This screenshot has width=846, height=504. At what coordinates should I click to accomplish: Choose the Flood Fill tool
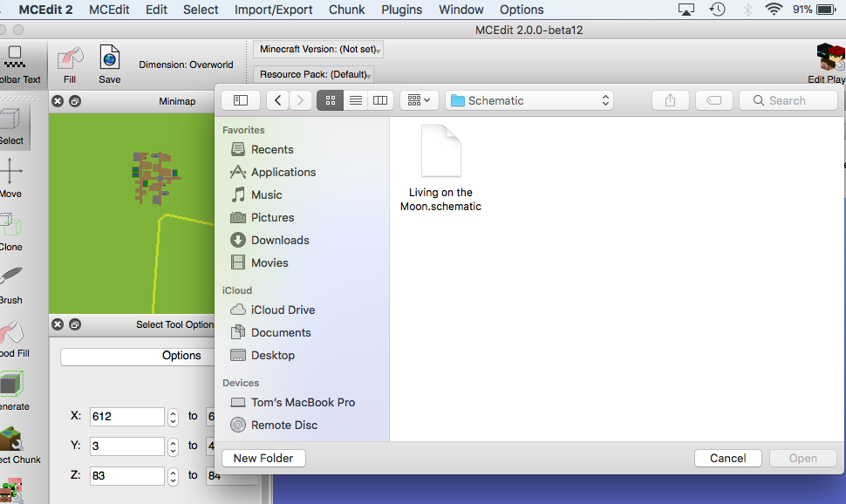[14, 338]
